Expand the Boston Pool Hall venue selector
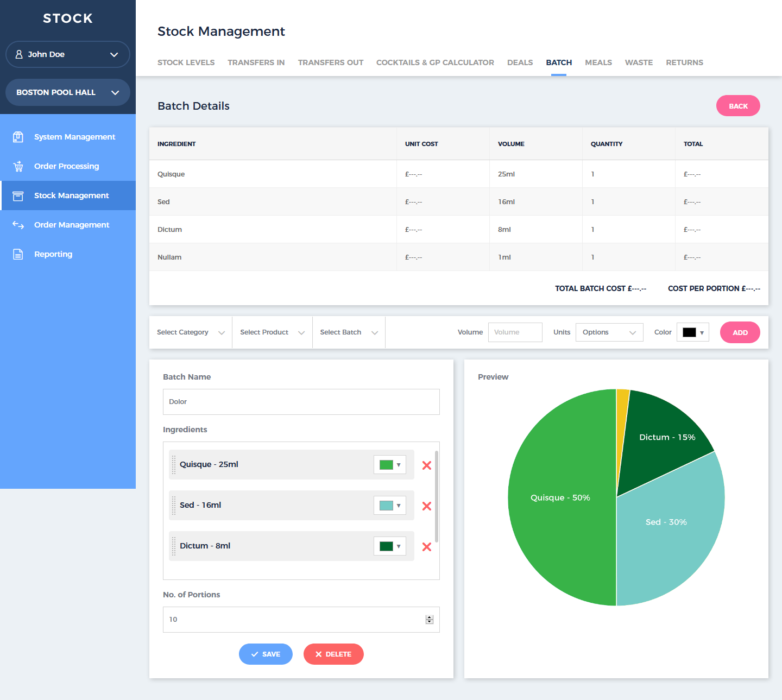This screenshot has height=700, width=782. point(68,92)
